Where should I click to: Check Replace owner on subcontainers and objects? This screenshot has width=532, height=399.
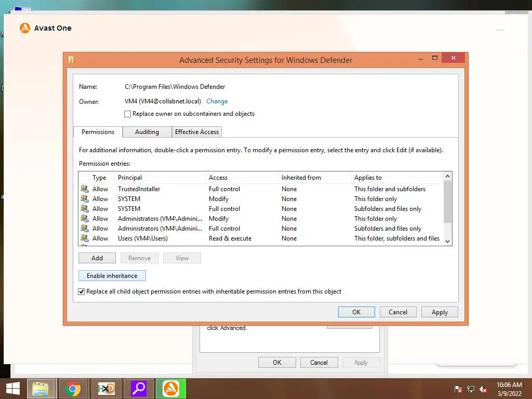tap(128, 114)
